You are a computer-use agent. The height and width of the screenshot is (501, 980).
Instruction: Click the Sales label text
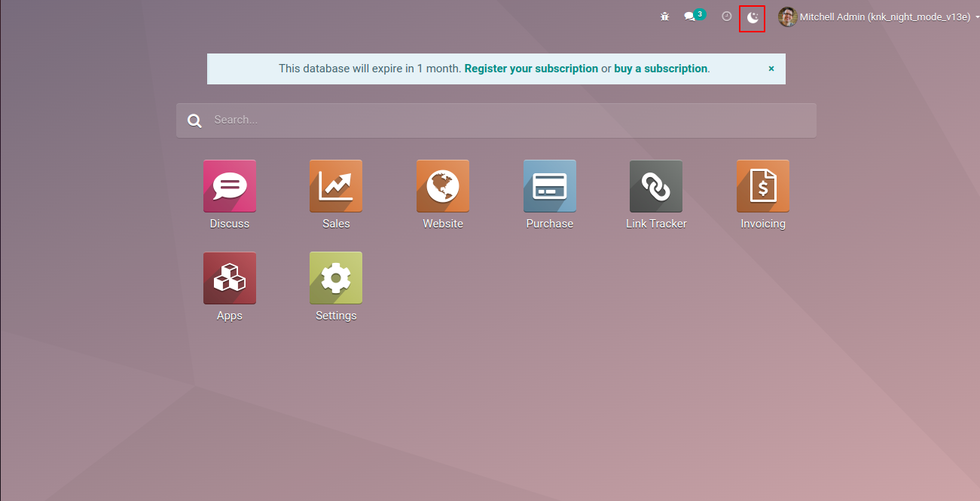pos(336,224)
